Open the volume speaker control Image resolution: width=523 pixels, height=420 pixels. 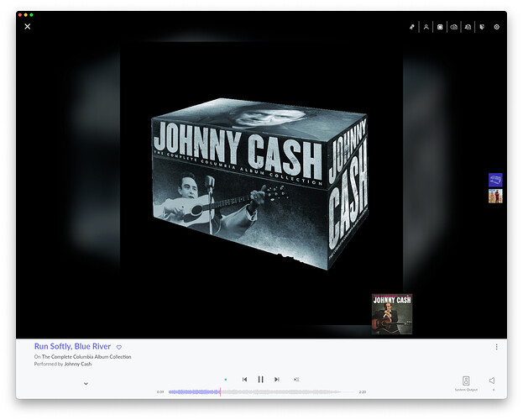492,381
